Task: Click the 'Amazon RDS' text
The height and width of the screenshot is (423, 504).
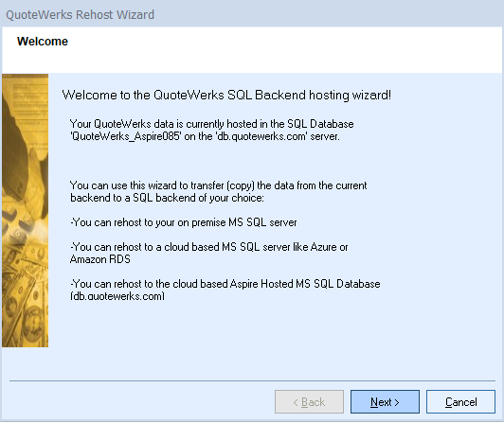Action: (100, 259)
